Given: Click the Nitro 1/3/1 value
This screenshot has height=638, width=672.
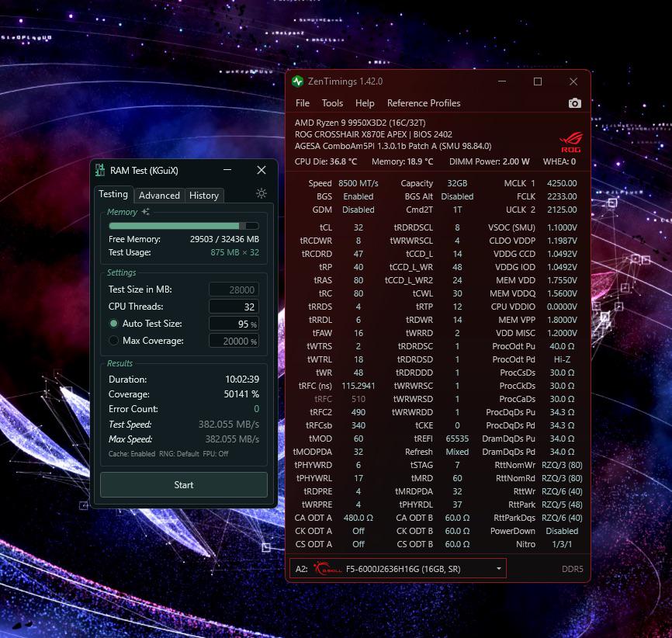Looking at the screenshot, I should [562, 544].
